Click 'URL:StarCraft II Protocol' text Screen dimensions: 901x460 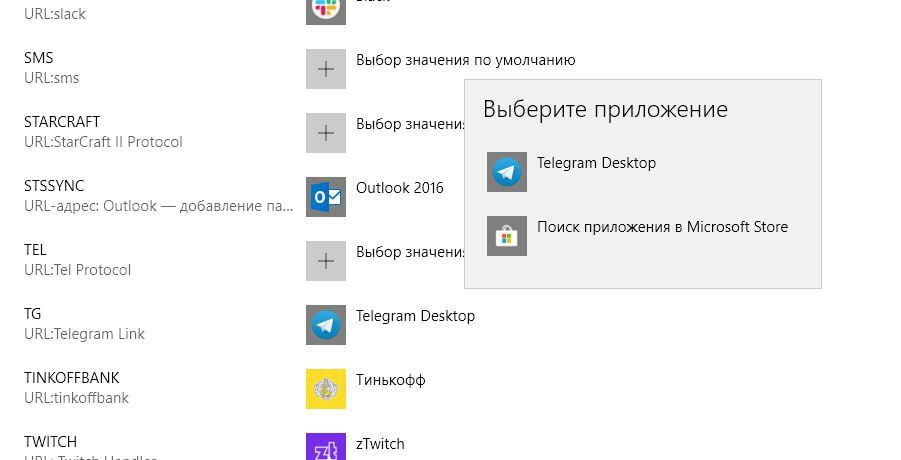click(x=103, y=142)
